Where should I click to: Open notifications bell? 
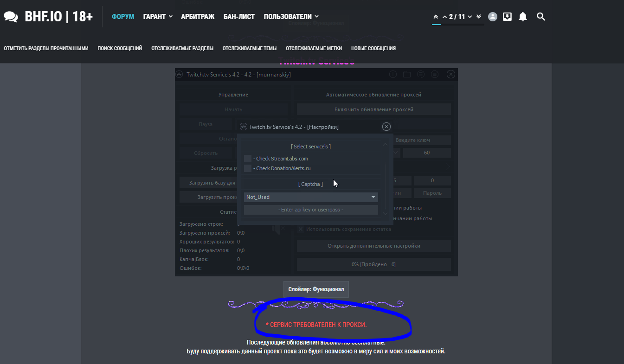tap(523, 17)
